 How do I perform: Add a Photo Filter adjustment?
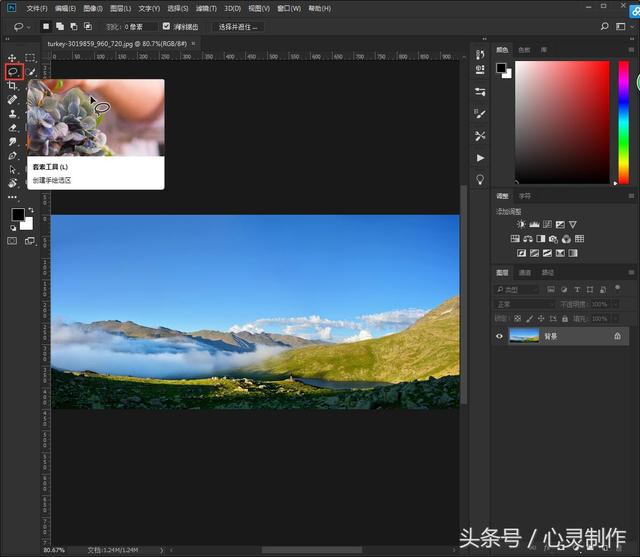553,239
